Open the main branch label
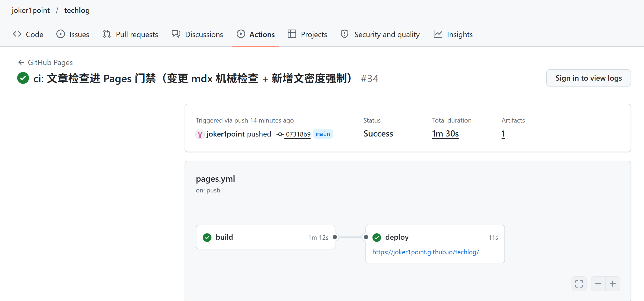This screenshot has width=644, height=301. pyautogui.click(x=323, y=134)
